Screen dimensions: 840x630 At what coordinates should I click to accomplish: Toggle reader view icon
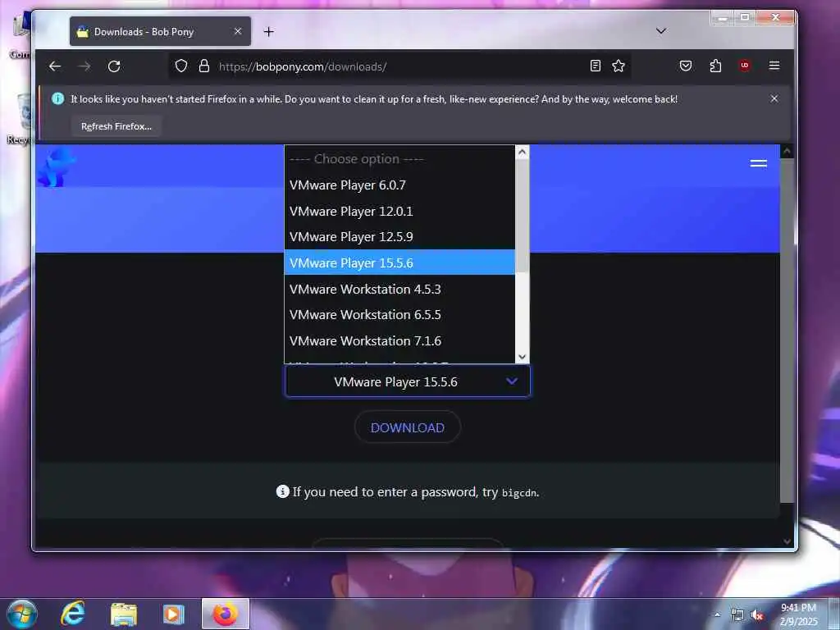pos(596,66)
